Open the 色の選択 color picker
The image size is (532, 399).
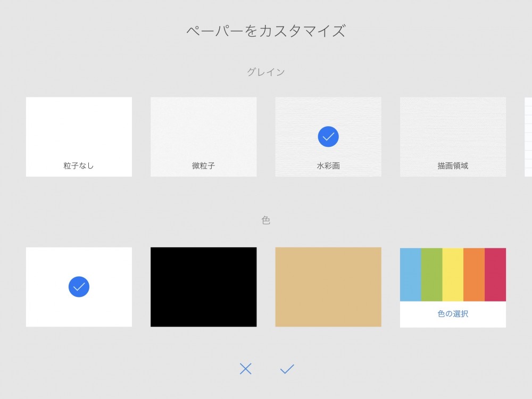tap(453, 314)
